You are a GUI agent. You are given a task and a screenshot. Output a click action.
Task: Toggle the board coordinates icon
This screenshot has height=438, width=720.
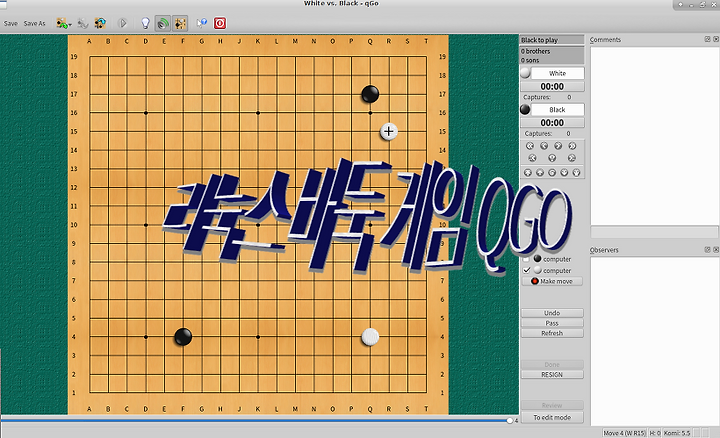180,23
